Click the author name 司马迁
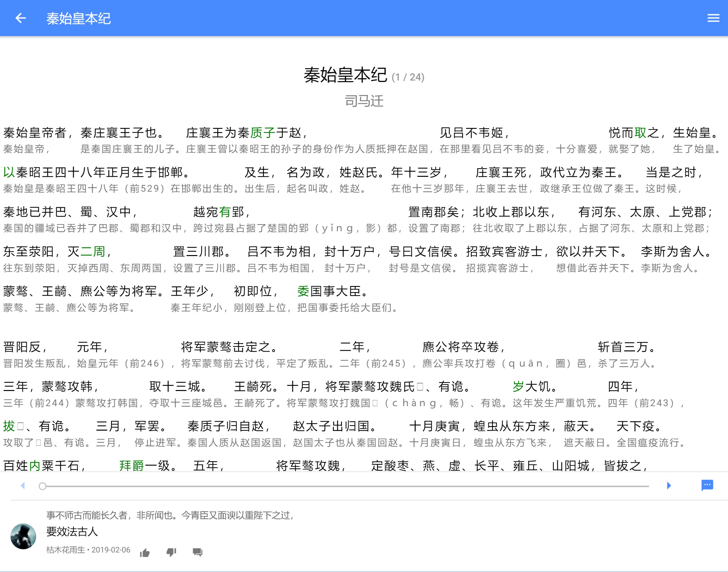 [364, 101]
